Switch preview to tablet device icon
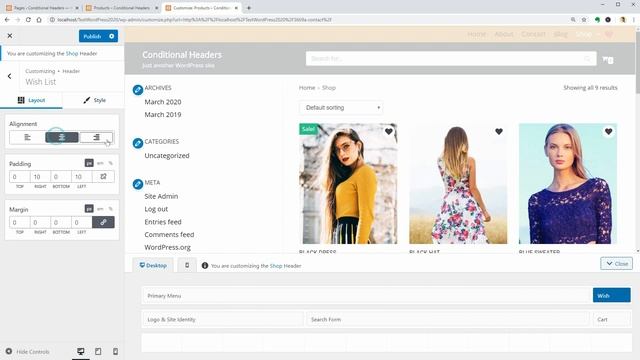This screenshot has height=360, width=640. [x=98, y=351]
